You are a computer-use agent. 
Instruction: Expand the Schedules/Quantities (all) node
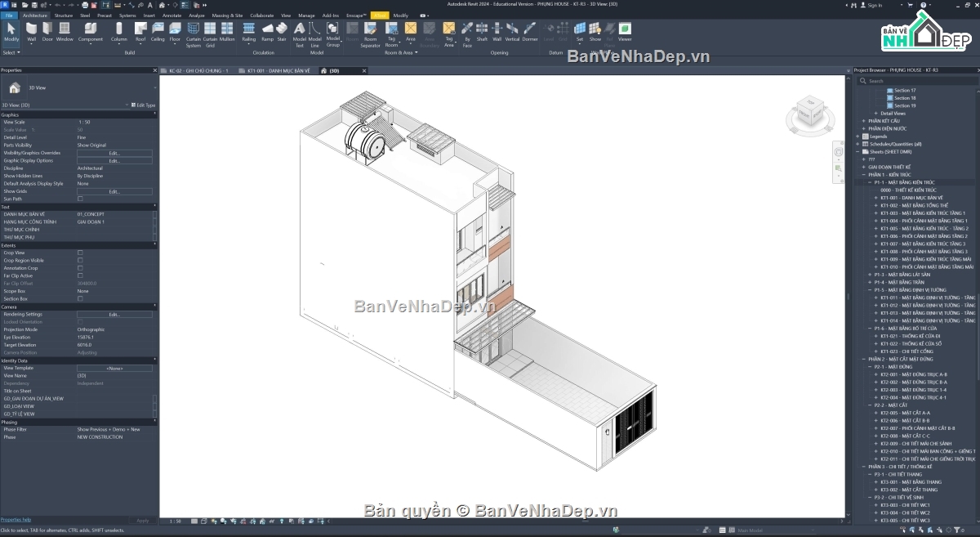pyautogui.click(x=857, y=144)
